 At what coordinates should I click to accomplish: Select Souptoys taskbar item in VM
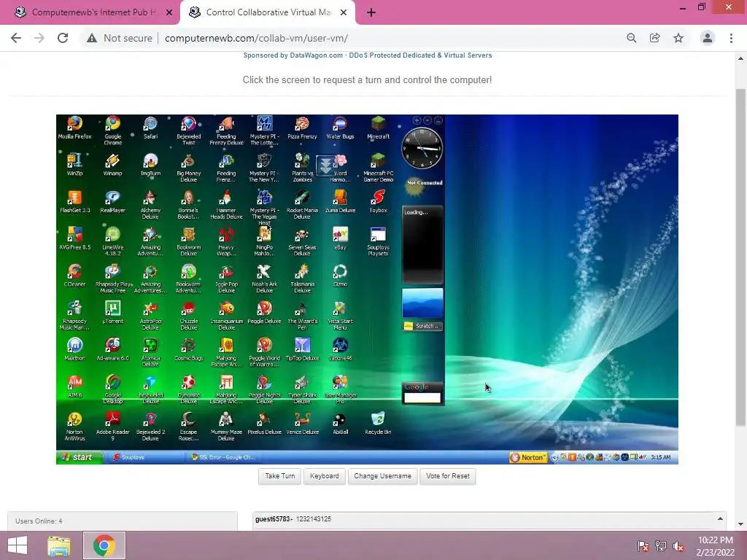tap(145, 457)
